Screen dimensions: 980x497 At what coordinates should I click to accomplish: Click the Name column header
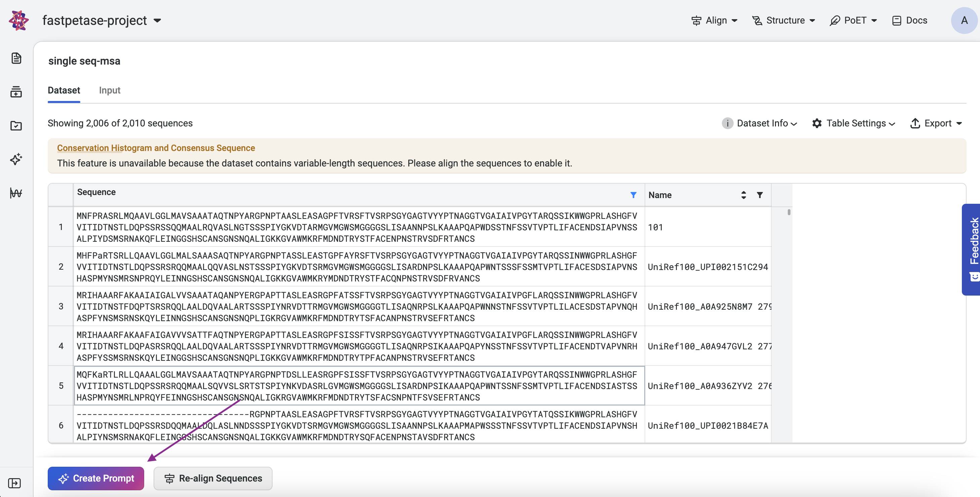click(x=707, y=195)
